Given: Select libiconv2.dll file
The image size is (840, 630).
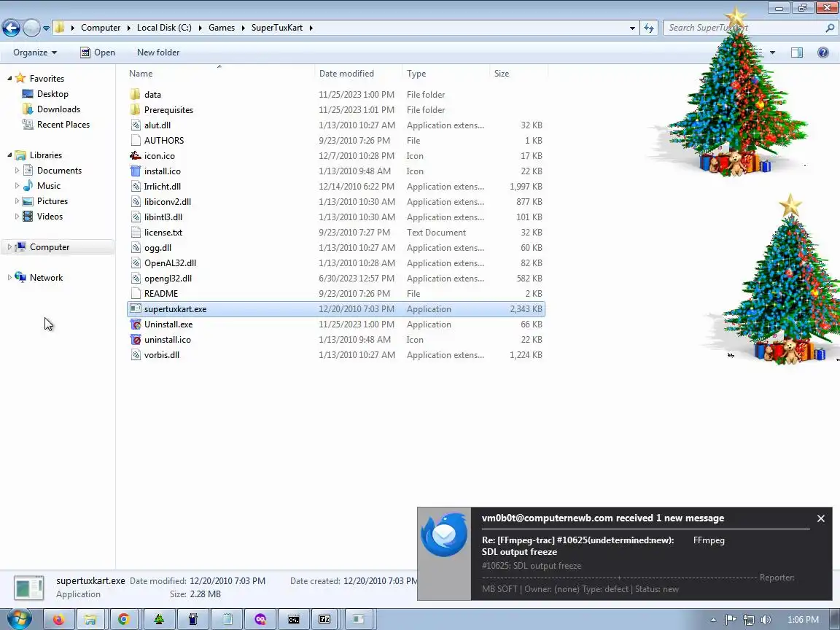Looking at the screenshot, I should 167,202.
